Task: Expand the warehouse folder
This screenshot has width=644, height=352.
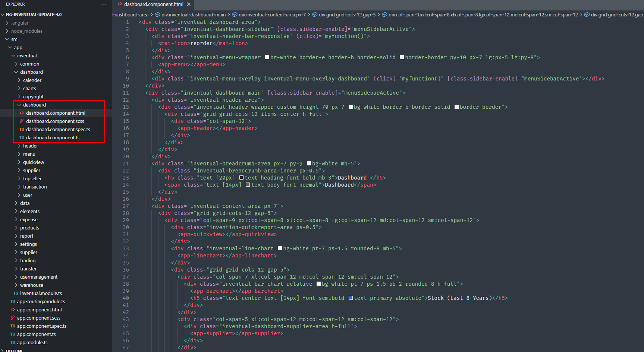Action: point(16,285)
